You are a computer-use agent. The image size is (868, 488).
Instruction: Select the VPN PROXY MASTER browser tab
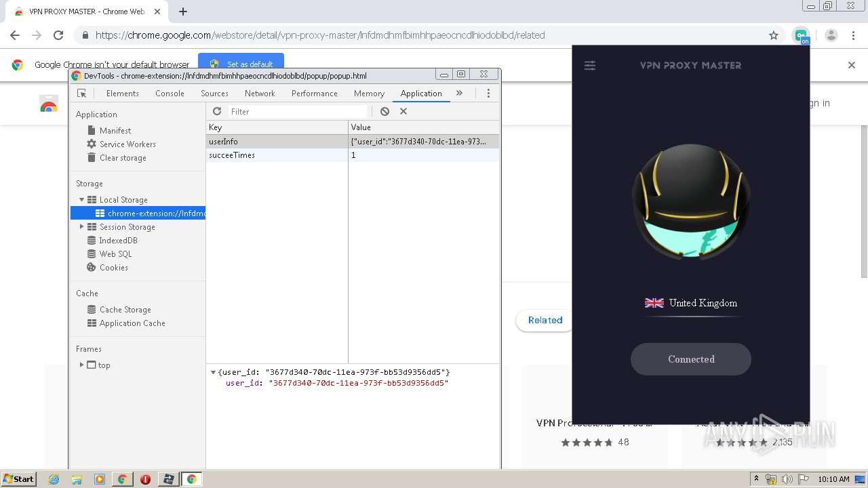(87, 12)
